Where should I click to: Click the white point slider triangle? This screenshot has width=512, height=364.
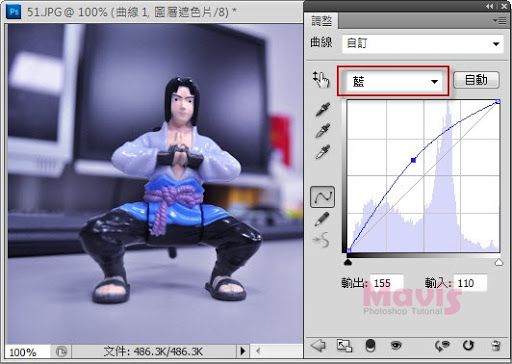(x=499, y=262)
